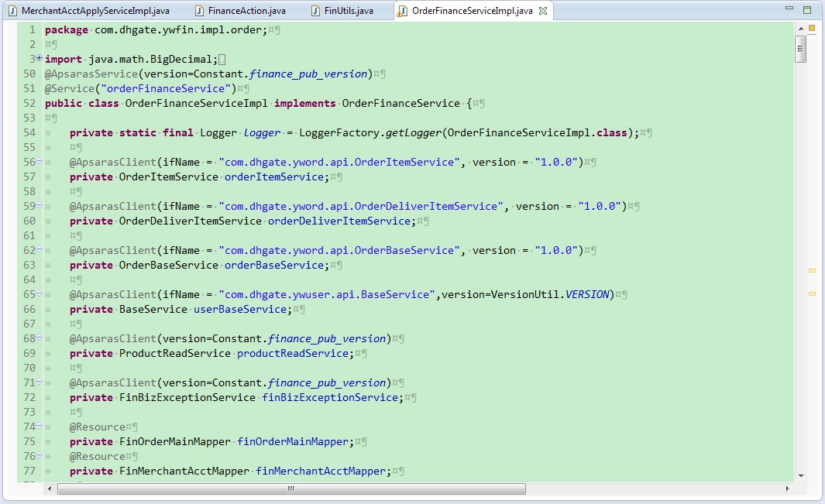This screenshot has width=825, height=504.
Task: Click line number 1 in the gutter
Action: 33,29
